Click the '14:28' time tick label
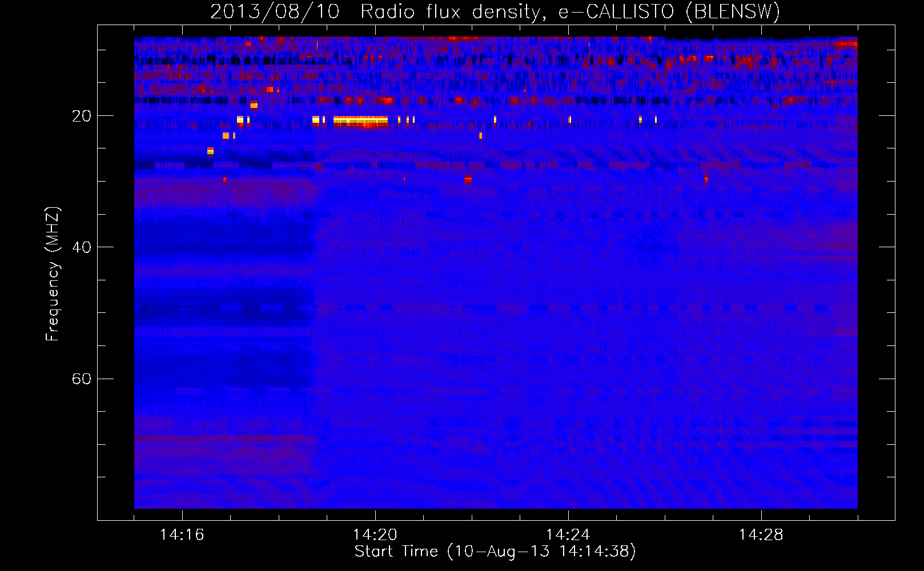This screenshot has width=924, height=571. (x=761, y=535)
